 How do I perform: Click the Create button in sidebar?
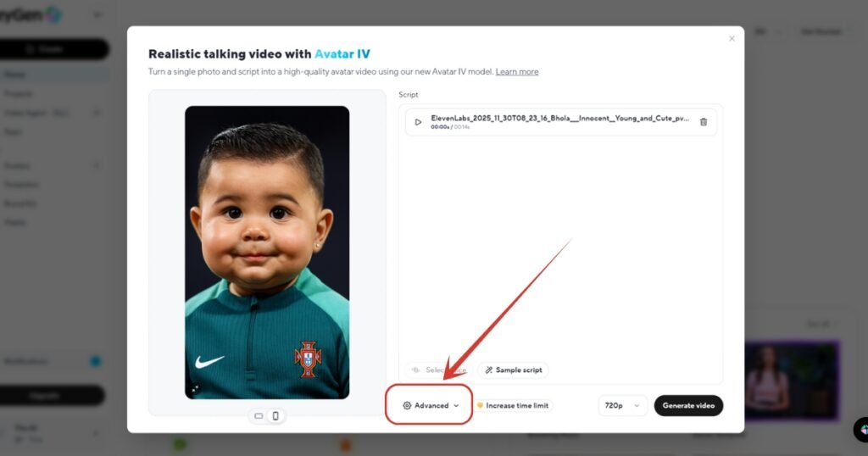(53, 49)
